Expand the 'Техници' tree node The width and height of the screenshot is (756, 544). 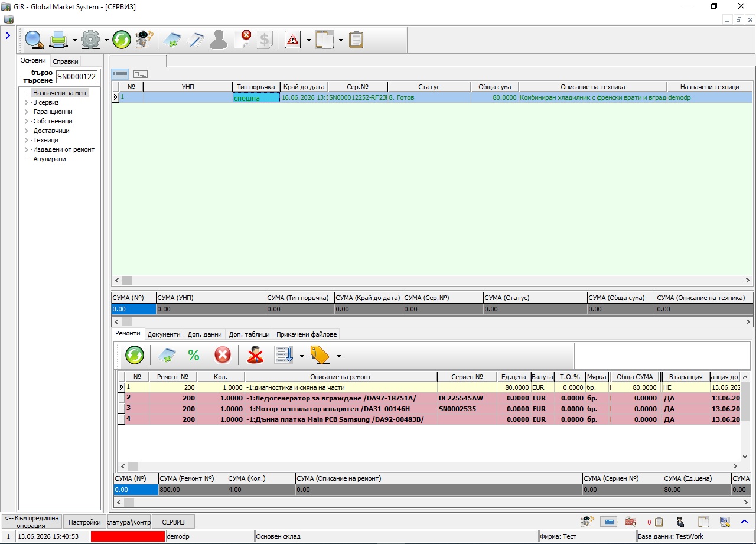click(x=27, y=140)
